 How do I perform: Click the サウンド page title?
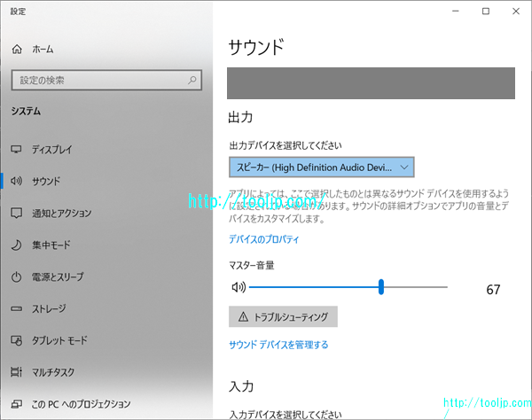[256, 47]
